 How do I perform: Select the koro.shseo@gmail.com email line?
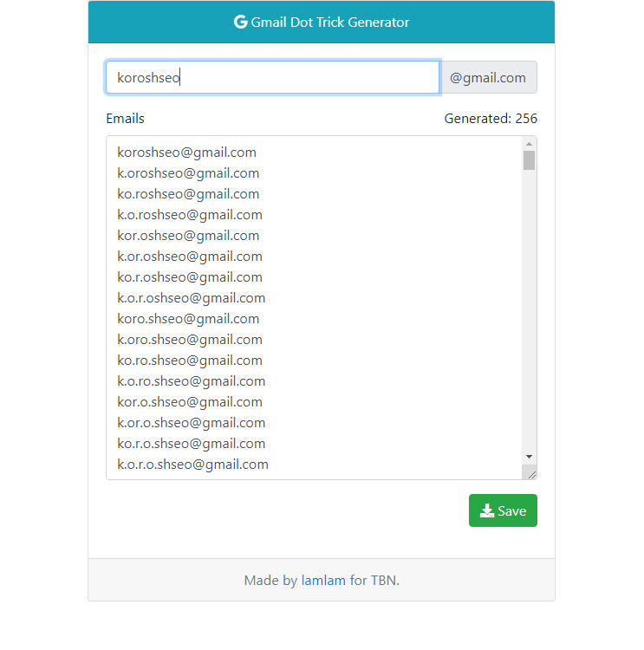point(188,319)
